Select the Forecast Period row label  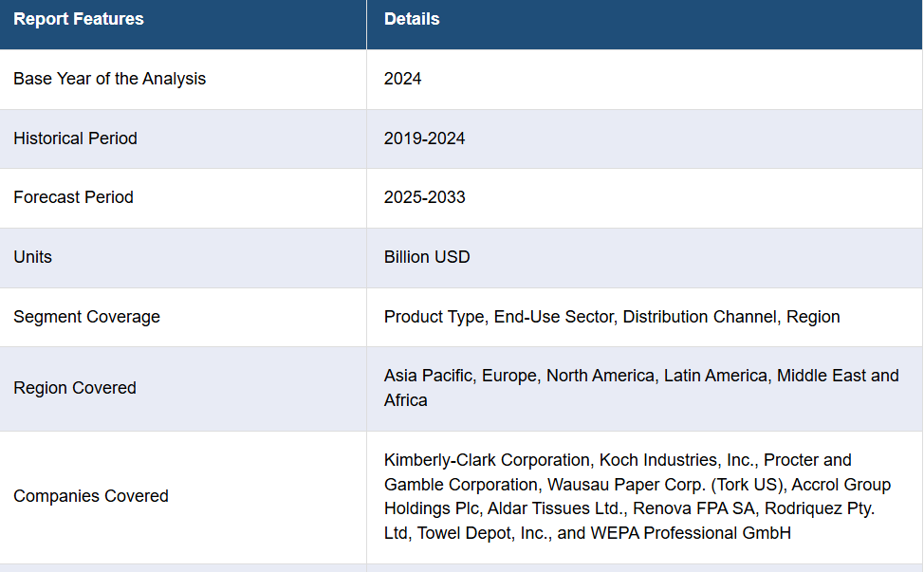74,197
